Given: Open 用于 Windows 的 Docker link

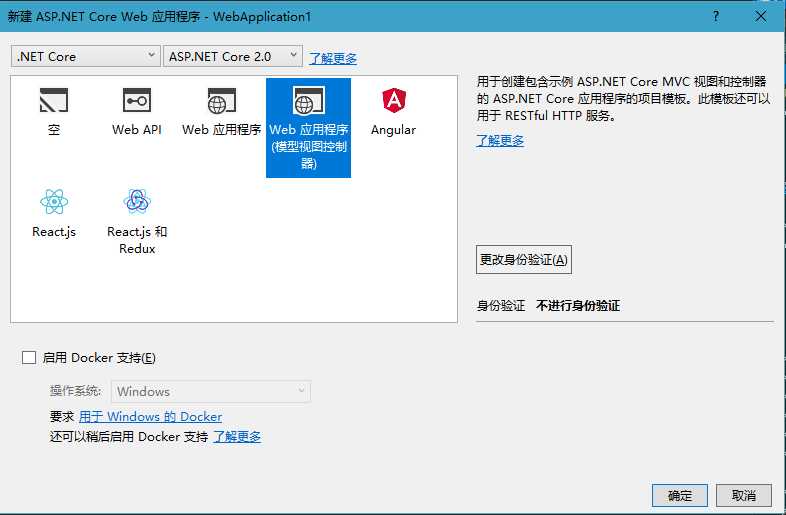Looking at the screenshot, I should click(150, 417).
